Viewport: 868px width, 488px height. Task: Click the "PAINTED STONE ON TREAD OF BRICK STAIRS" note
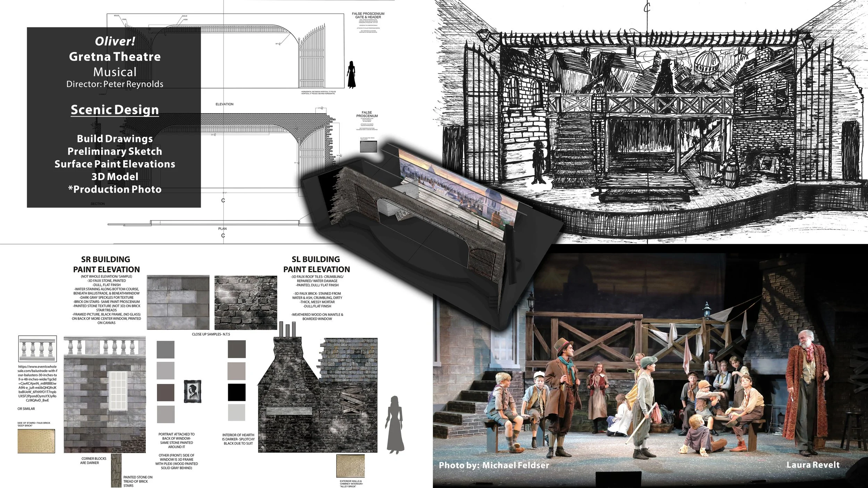[x=138, y=481]
